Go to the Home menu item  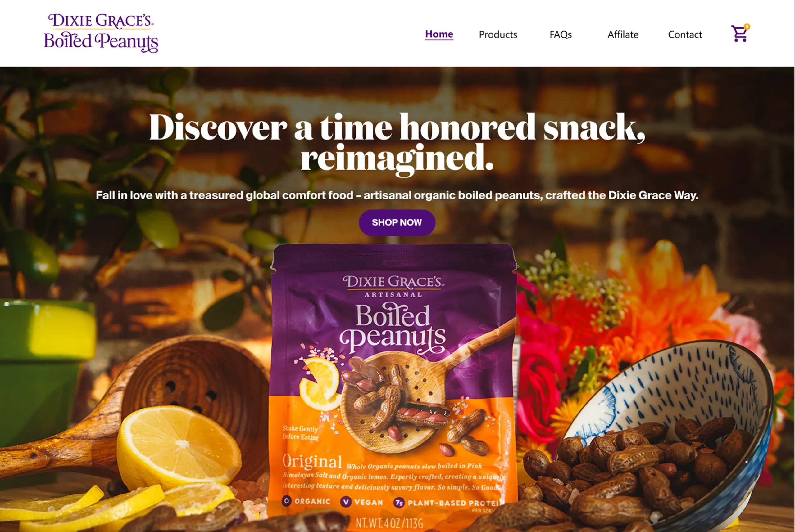pyautogui.click(x=439, y=34)
